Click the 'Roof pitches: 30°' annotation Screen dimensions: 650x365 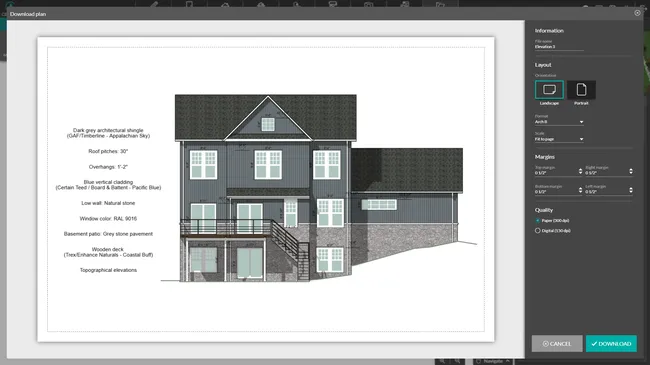point(108,151)
